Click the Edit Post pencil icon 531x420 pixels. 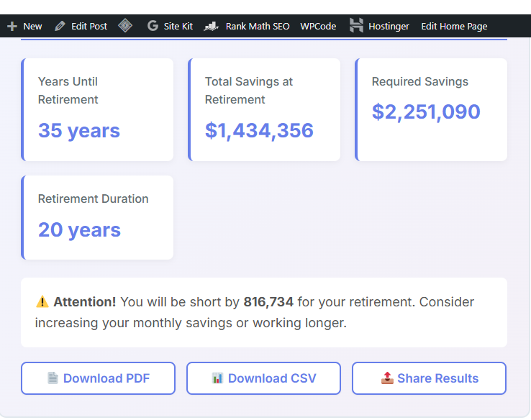point(60,27)
